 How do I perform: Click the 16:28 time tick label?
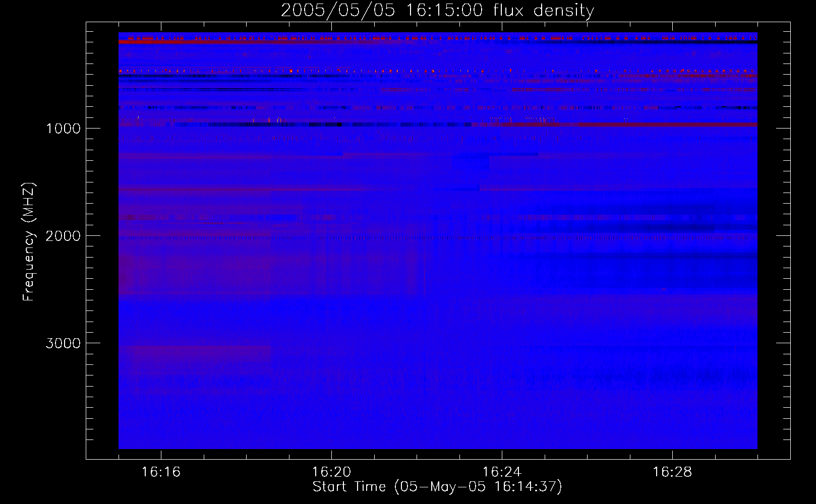(x=672, y=472)
